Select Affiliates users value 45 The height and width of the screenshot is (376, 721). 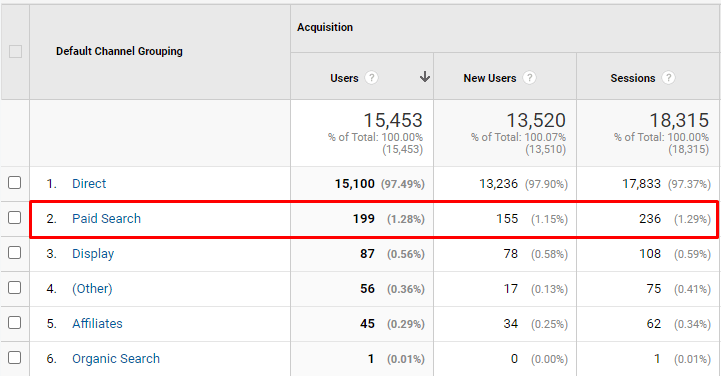(x=367, y=323)
